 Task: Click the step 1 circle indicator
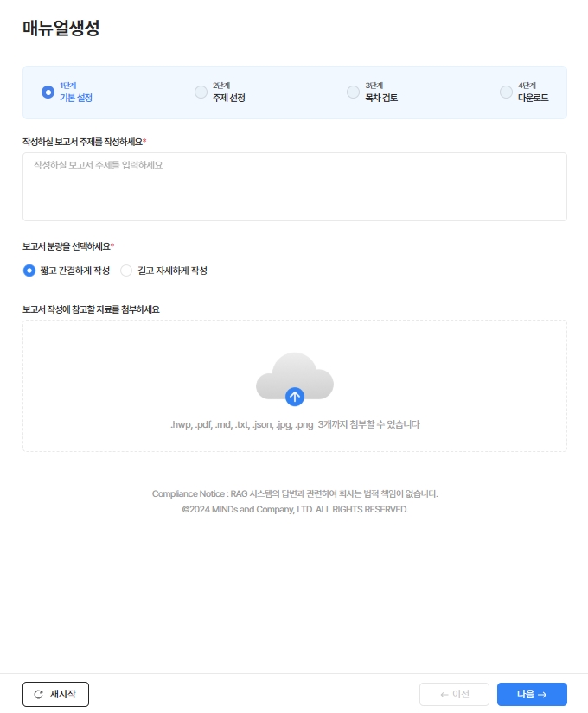click(x=48, y=92)
